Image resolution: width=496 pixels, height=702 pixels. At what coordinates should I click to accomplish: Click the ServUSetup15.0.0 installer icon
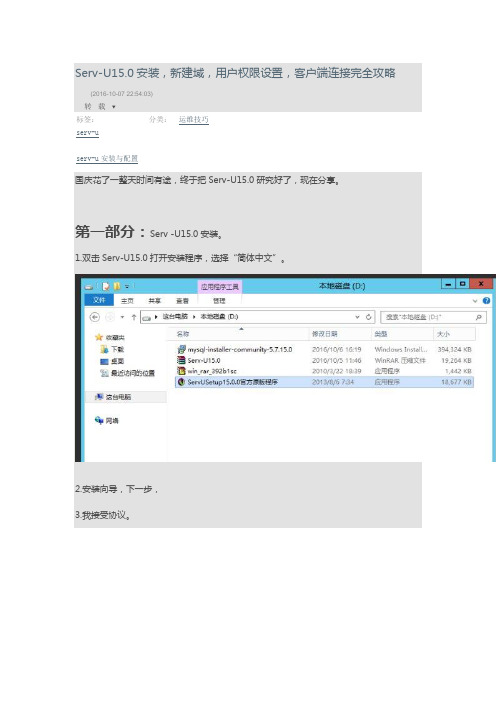click(181, 382)
